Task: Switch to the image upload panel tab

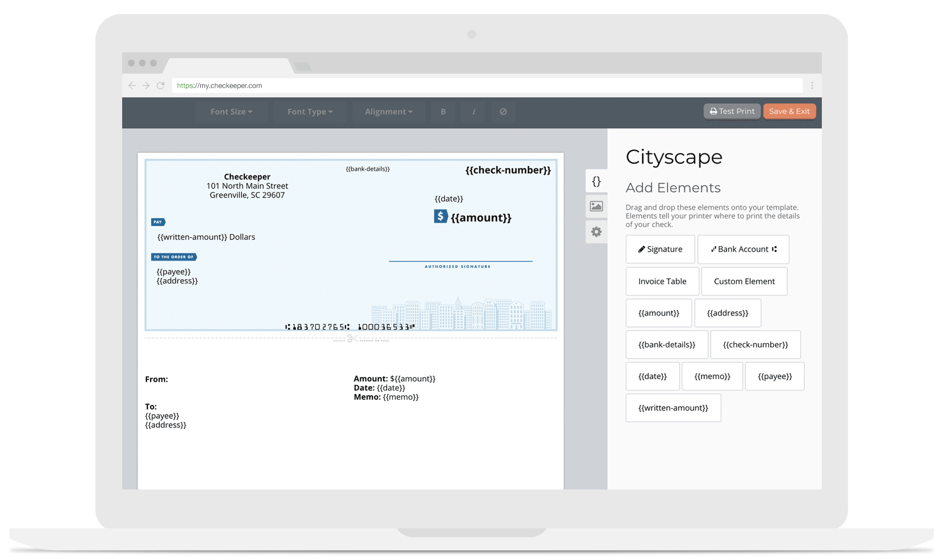Action: coord(596,206)
